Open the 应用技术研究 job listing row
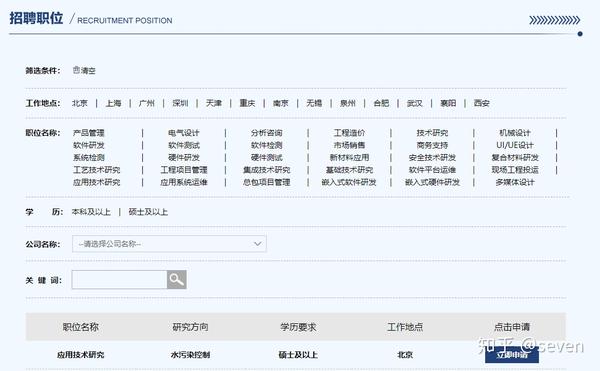 click(295, 355)
